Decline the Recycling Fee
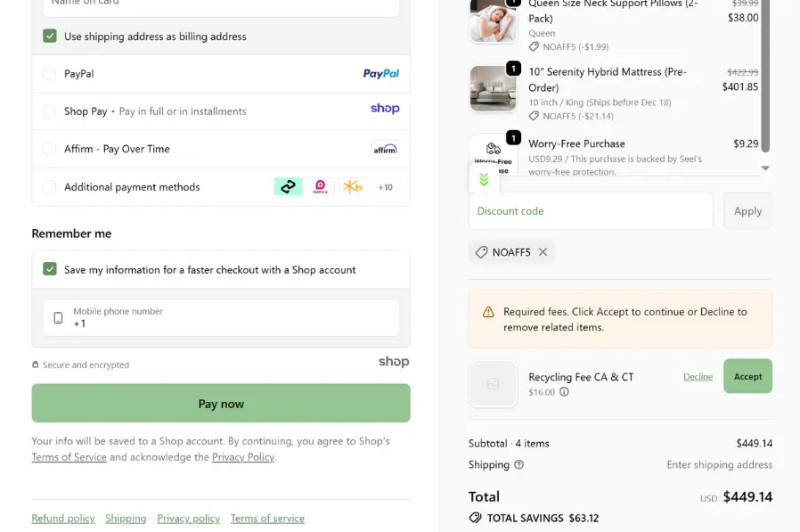800x532 pixels. (x=697, y=376)
